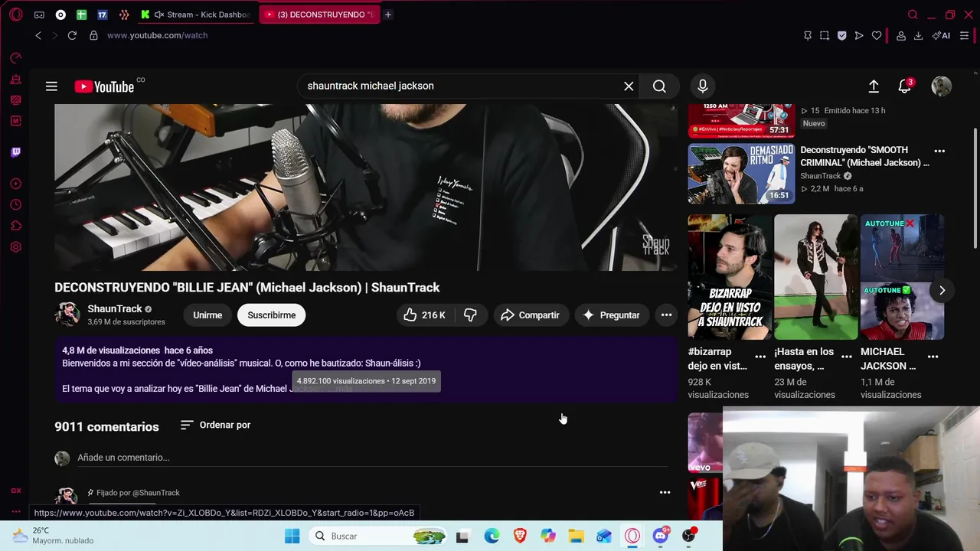The width and height of the screenshot is (980, 551).
Task: Open sidebar three dots menu
Action: point(15,511)
